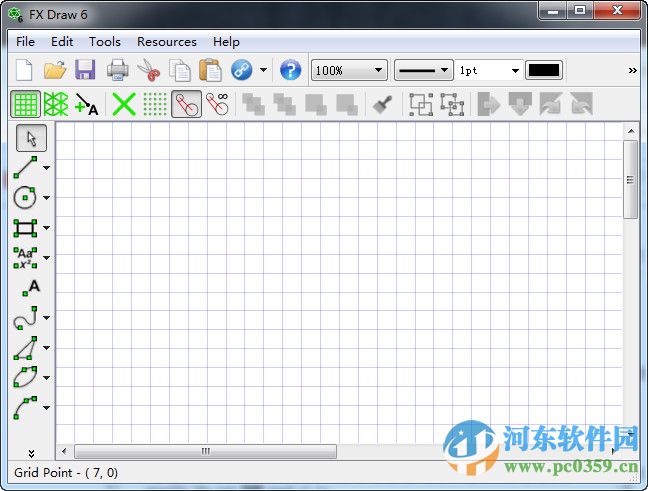Toggle the single compass mode button
648x491 pixels.
click(186, 104)
